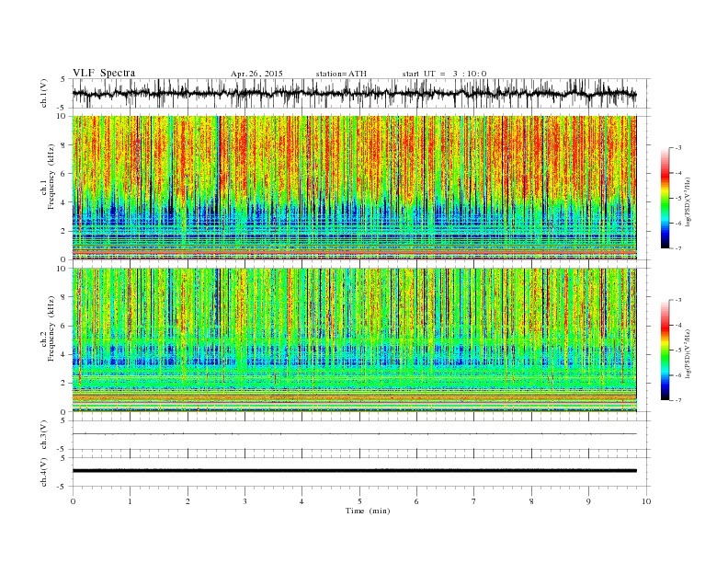728x563 pixels.
Task: Click the 'ch.1(V)' waveform axis label
Action: 43,93
